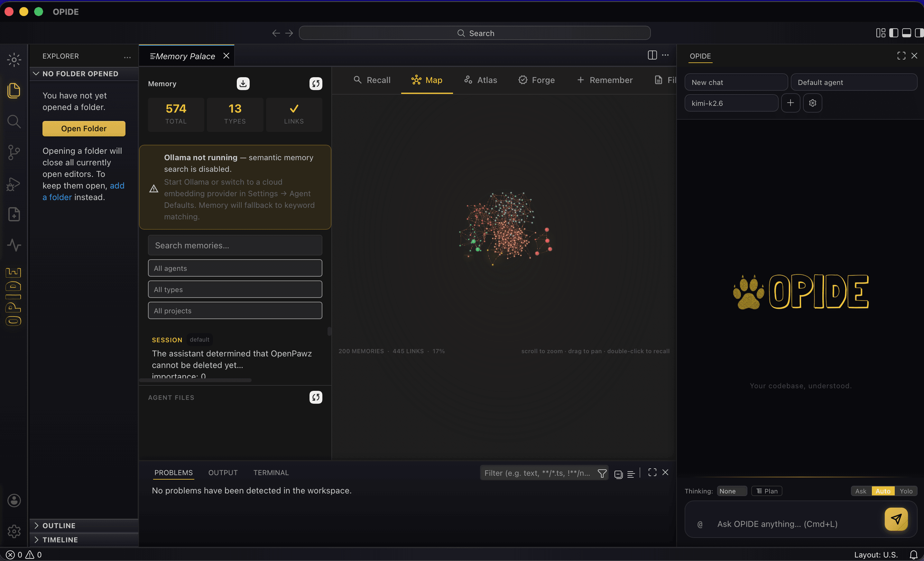924x561 pixels.
Task: Click the title bar Search box
Action: [x=475, y=33]
